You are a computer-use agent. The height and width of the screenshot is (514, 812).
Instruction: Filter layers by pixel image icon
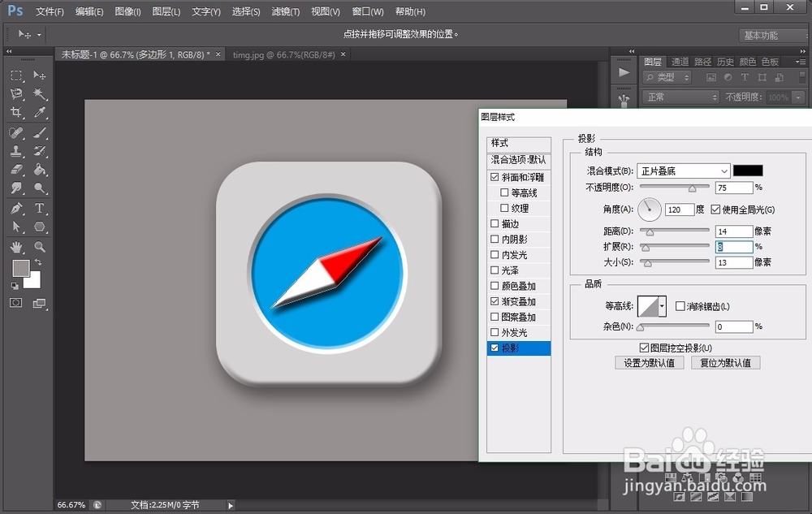(x=711, y=78)
